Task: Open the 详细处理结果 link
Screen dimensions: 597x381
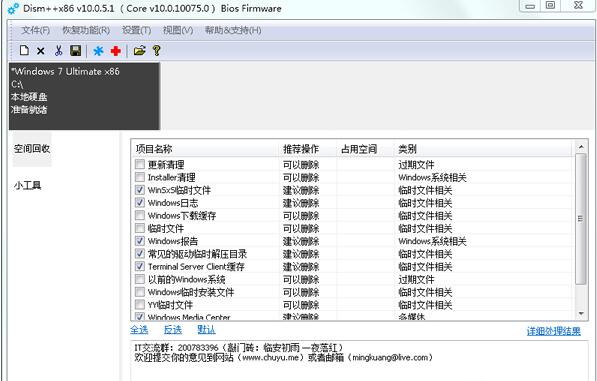Action: (554, 331)
